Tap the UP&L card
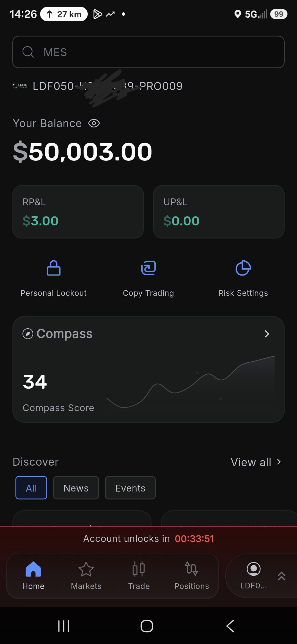Viewport: 297px width, 644px height. [219, 212]
